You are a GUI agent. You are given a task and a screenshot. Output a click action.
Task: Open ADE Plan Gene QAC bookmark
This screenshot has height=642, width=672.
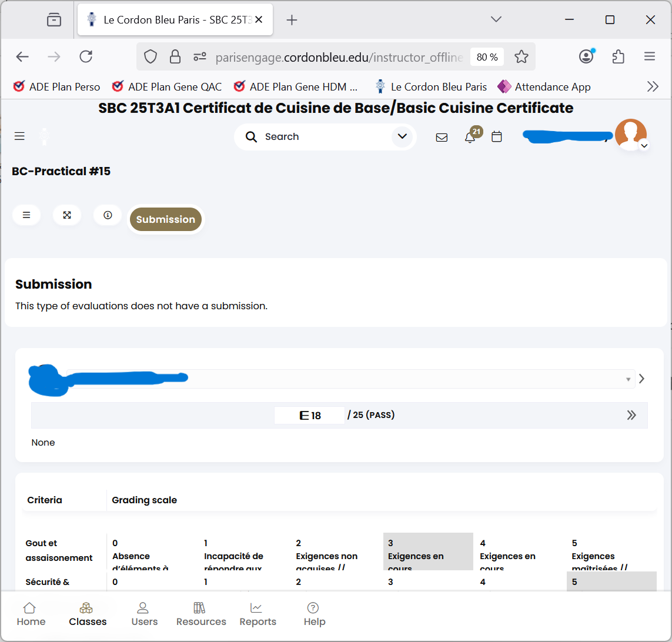(x=167, y=86)
